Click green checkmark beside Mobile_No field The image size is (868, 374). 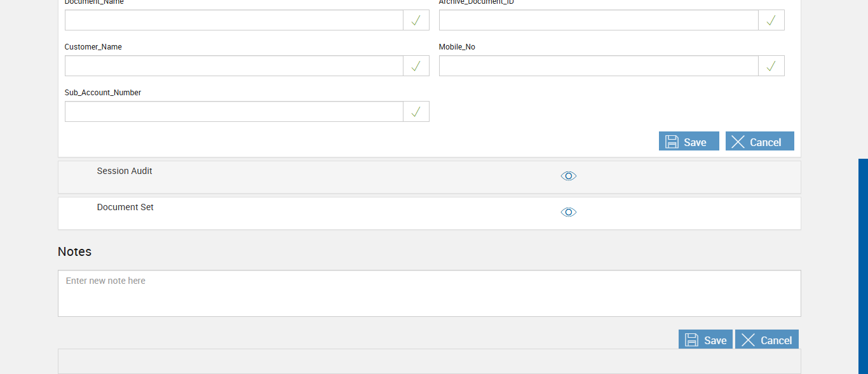point(771,66)
